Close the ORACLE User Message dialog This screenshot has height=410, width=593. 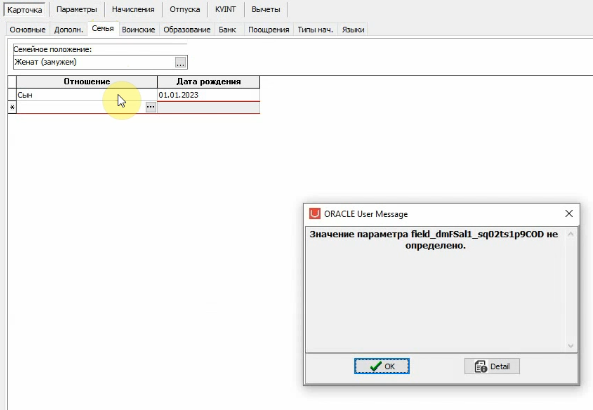pyautogui.click(x=569, y=214)
